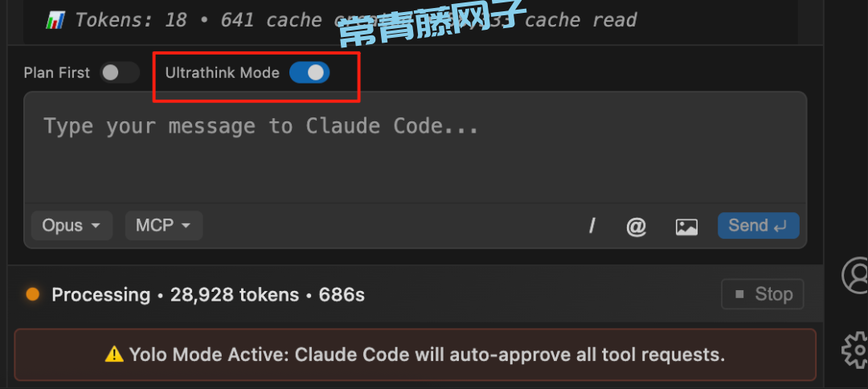The width and height of the screenshot is (868, 389).
Task: Click the warning triangle in Yolo banner
Action: [x=114, y=354]
